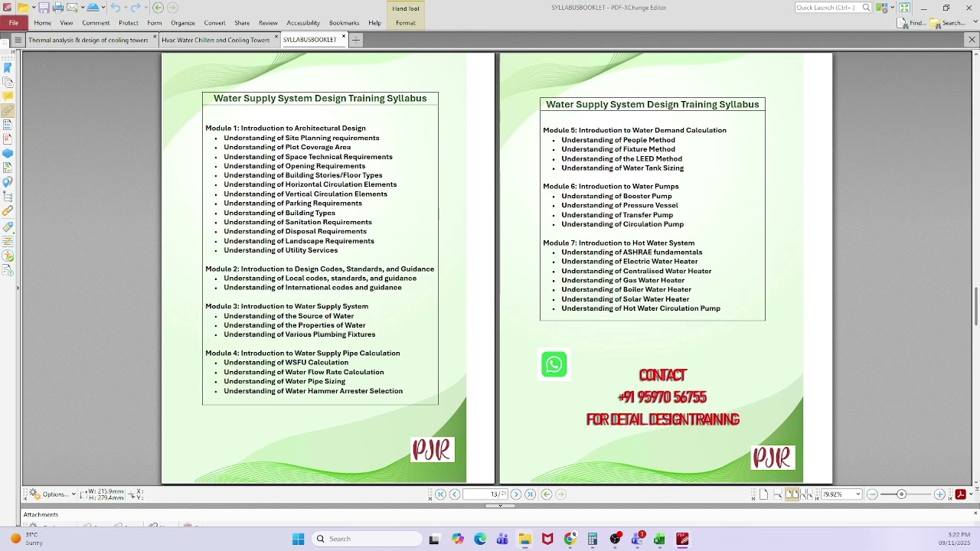Click the Scan icon in quick toolbar

pos(93,8)
